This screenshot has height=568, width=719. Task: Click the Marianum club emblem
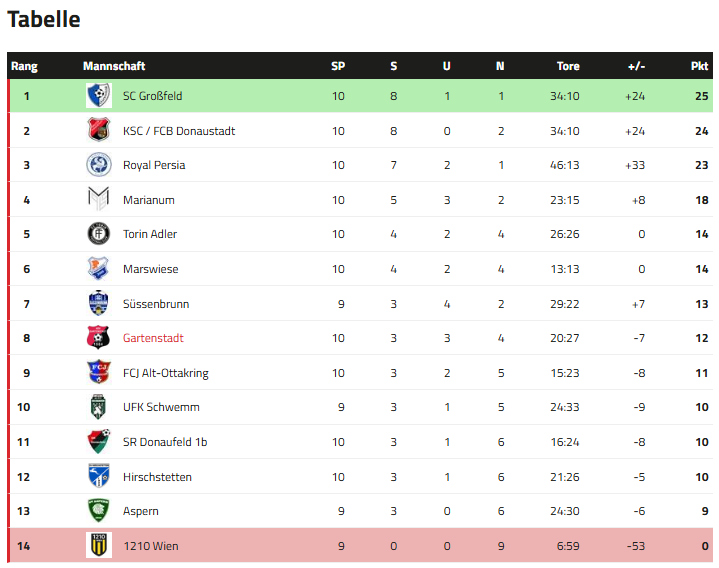[98, 200]
